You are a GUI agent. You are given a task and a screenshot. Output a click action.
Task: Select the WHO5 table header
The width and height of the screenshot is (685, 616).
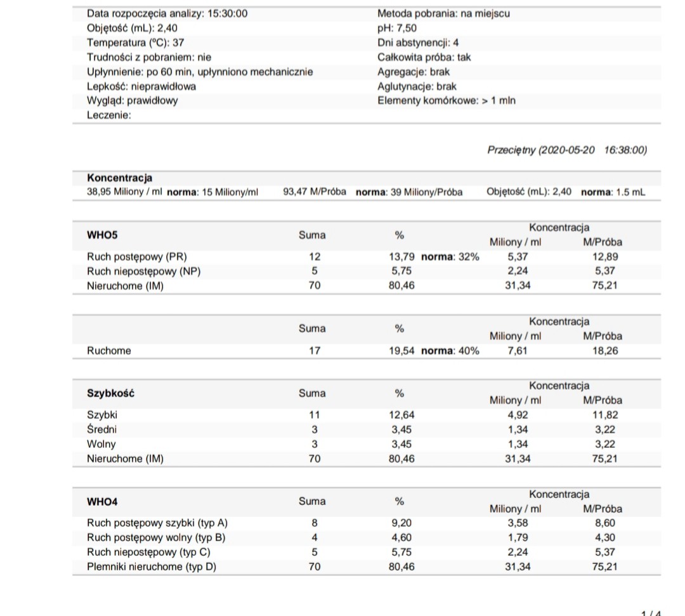click(x=102, y=235)
